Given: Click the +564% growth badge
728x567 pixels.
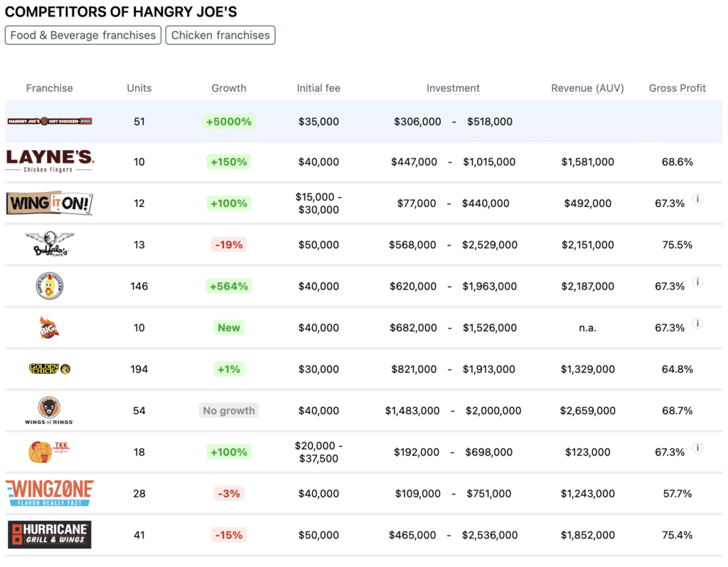Looking at the screenshot, I should pyautogui.click(x=229, y=286).
